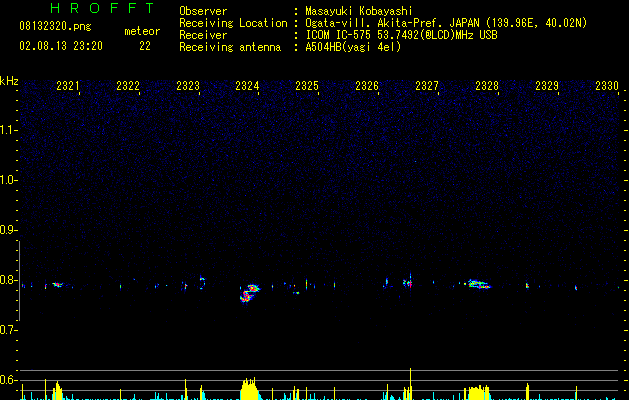
Task: Click the 2326 time marker
Action: [x=367, y=86]
